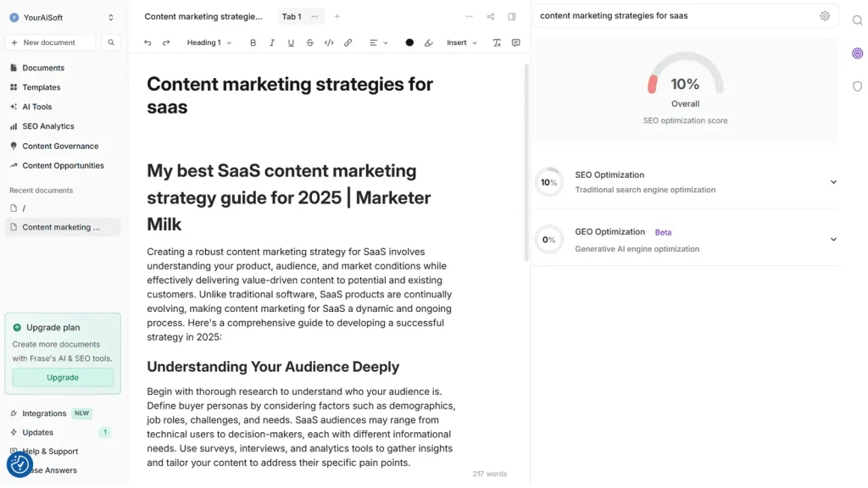This screenshot has height=488, width=868.
Task: Toggle italic text formatting
Action: [272, 42]
